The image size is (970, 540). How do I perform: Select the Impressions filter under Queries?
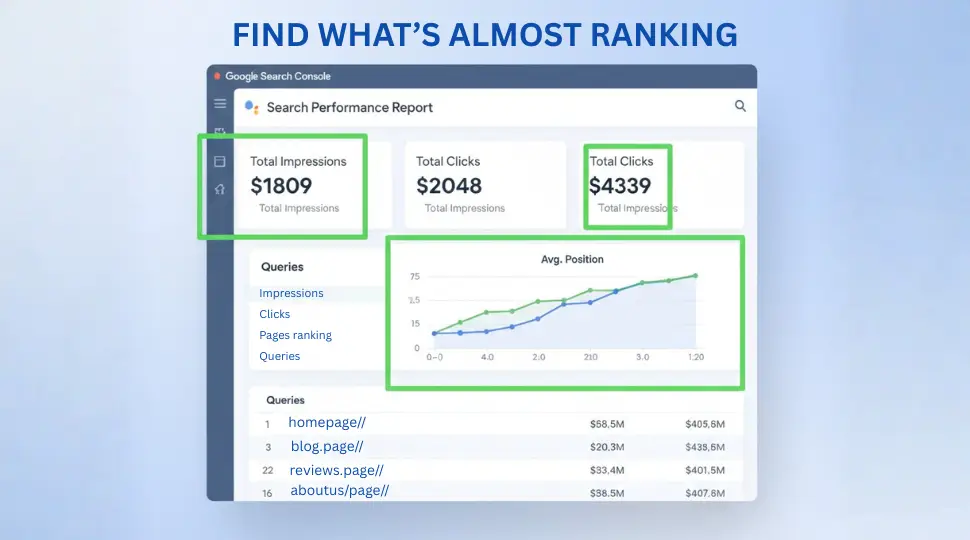point(291,293)
